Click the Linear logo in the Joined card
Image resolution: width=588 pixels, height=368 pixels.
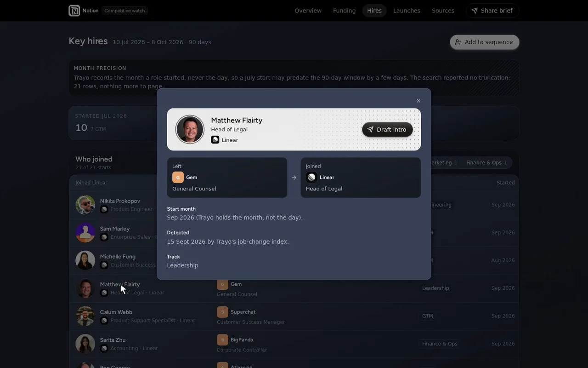click(311, 177)
